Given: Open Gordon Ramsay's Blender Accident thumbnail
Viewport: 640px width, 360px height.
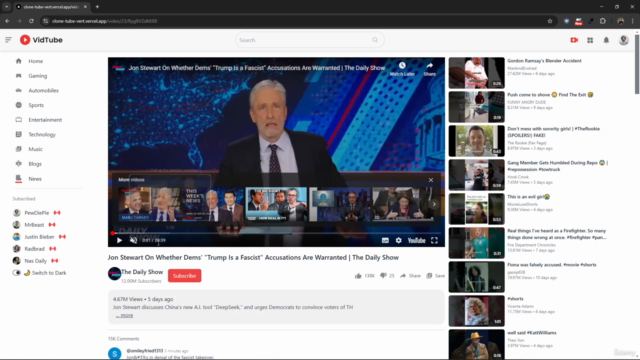Looking at the screenshot, I should (x=476, y=73).
